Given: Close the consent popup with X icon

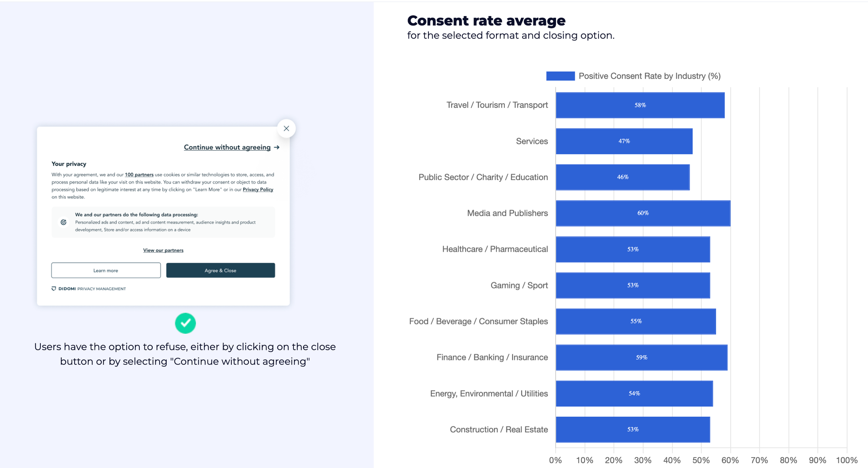Looking at the screenshot, I should (x=286, y=129).
